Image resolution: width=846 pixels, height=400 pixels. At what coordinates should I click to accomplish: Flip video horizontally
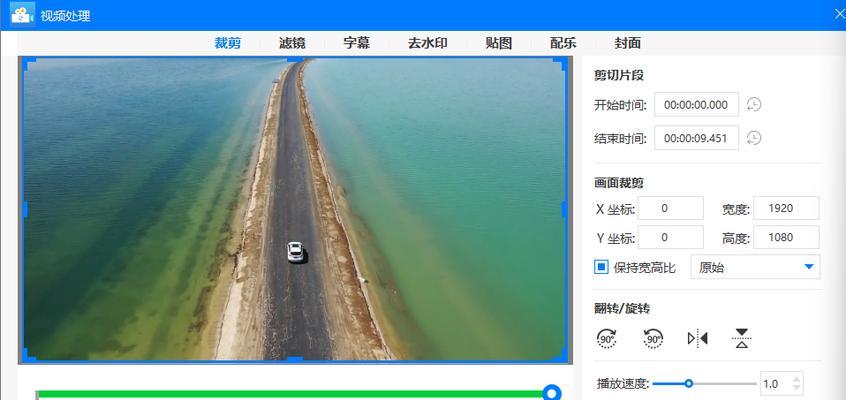[x=698, y=338]
